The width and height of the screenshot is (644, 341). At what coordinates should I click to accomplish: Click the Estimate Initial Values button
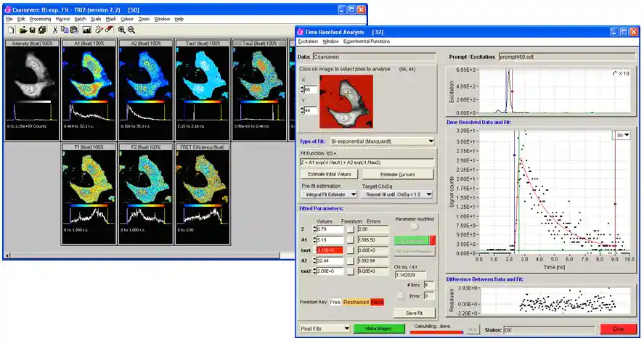[x=329, y=174]
